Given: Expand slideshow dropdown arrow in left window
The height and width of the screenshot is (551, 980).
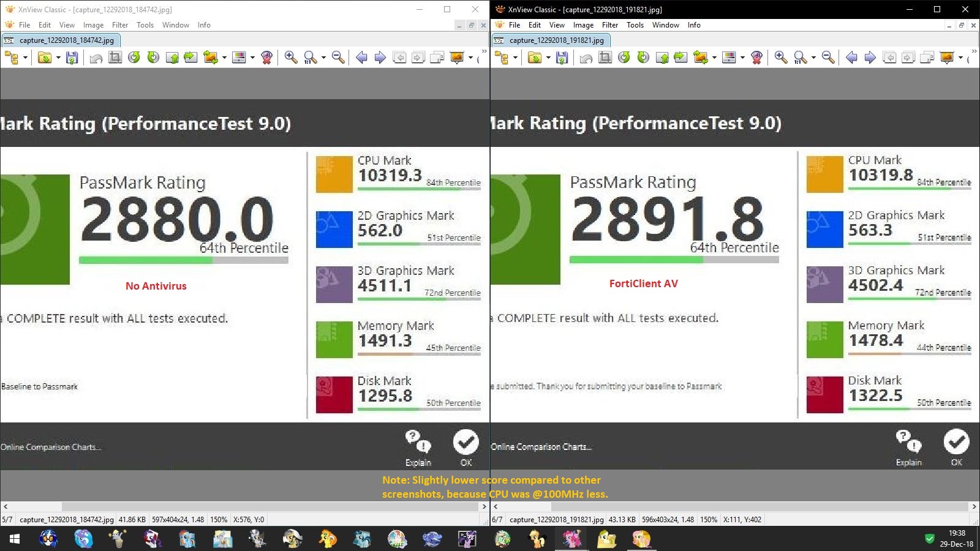Looking at the screenshot, I should [x=470, y=58].
